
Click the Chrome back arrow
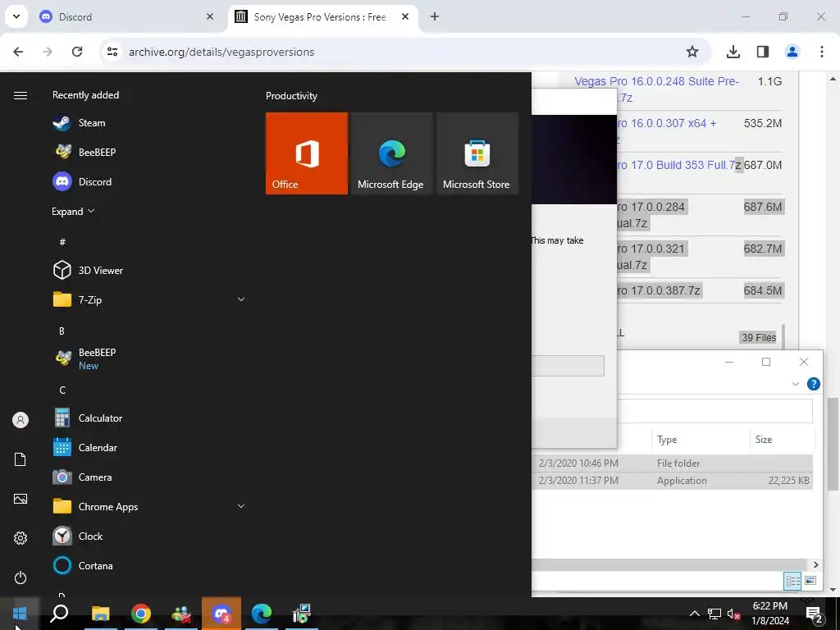(x=18, y=52)
